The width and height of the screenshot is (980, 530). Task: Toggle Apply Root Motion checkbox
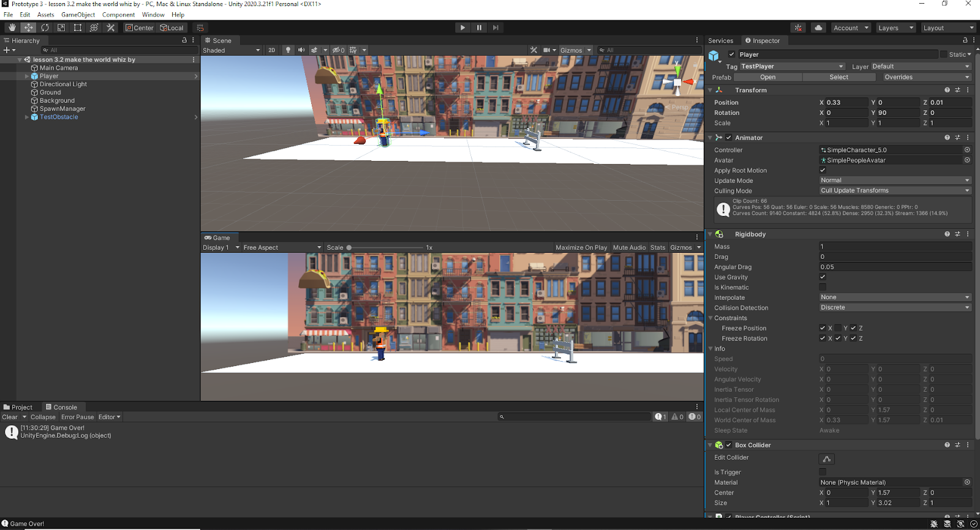(823, 170)
